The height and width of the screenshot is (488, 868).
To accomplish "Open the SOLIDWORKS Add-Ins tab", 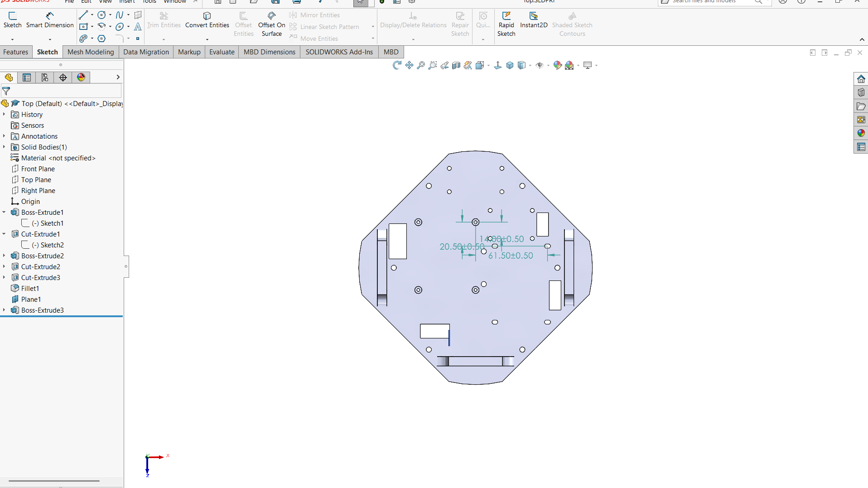I will (x=339, y=52).
